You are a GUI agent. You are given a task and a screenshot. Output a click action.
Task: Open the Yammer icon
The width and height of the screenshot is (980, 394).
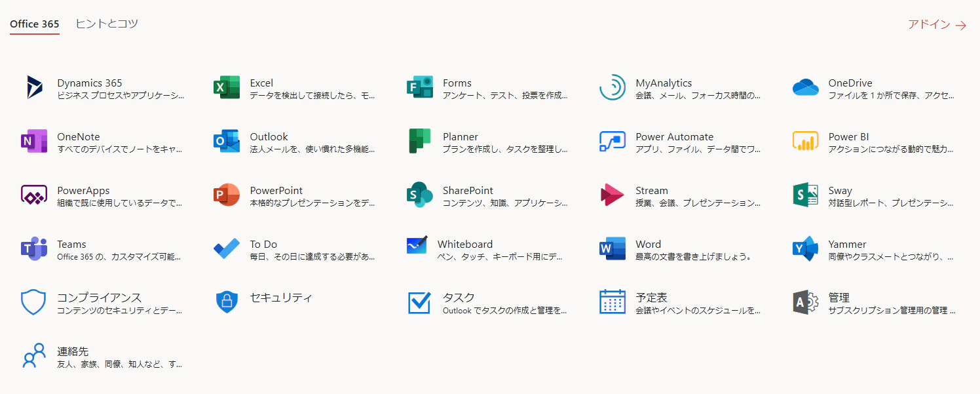(806, 248)
